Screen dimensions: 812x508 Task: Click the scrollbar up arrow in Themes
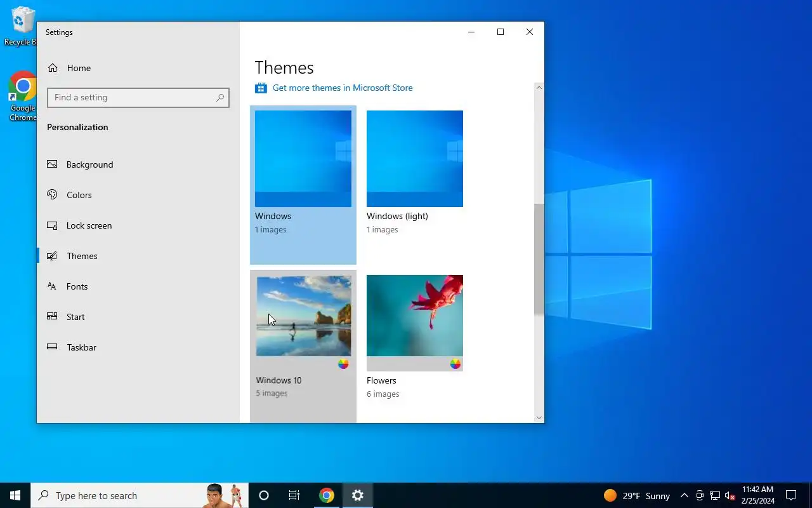(539, 88)
